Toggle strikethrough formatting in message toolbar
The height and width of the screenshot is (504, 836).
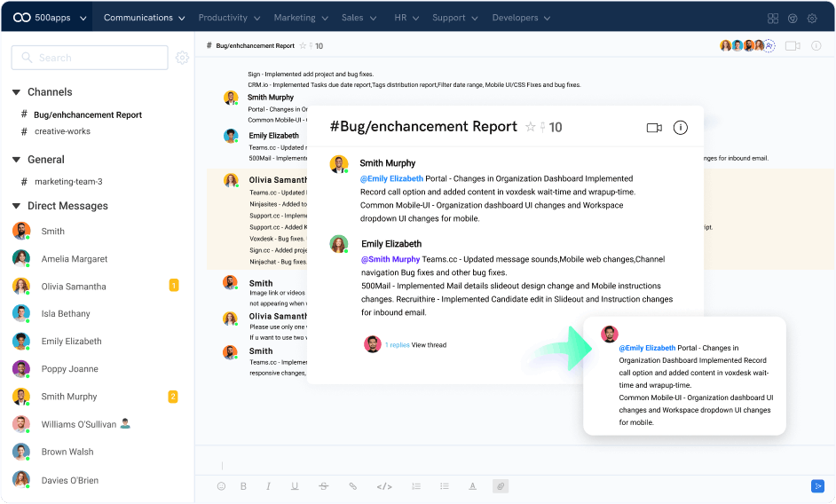point(323,486)
